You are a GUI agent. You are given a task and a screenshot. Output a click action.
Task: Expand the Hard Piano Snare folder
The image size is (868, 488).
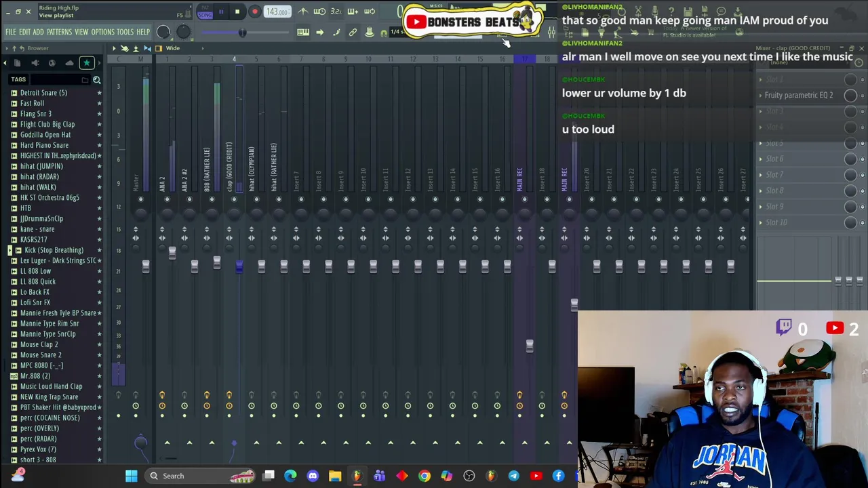tap(44, 145)
